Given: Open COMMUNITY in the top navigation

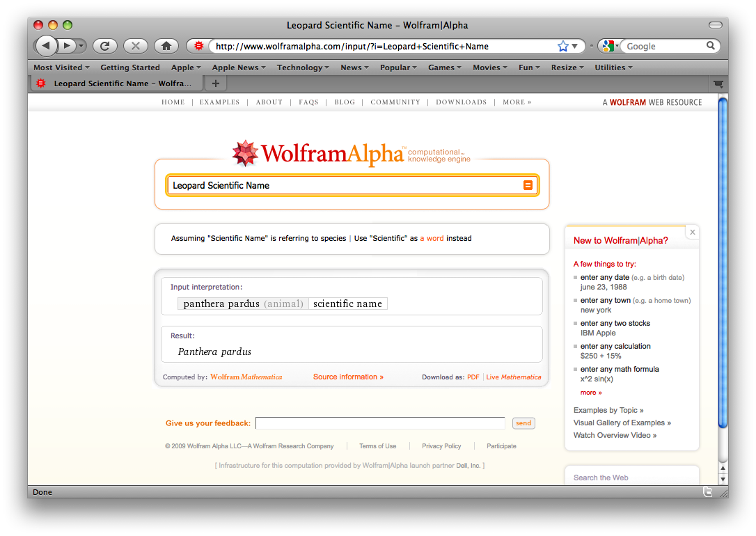Looking at the screenshot, I should tap(395, 102).
